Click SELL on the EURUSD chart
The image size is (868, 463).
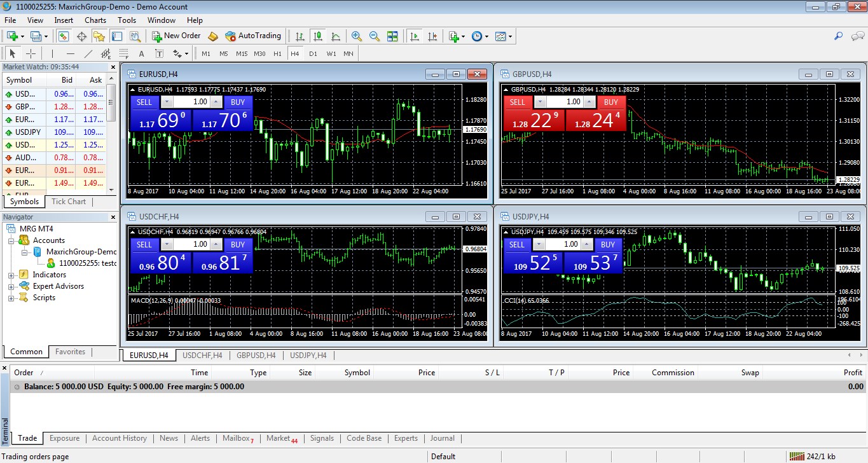(x=144, y=102)
